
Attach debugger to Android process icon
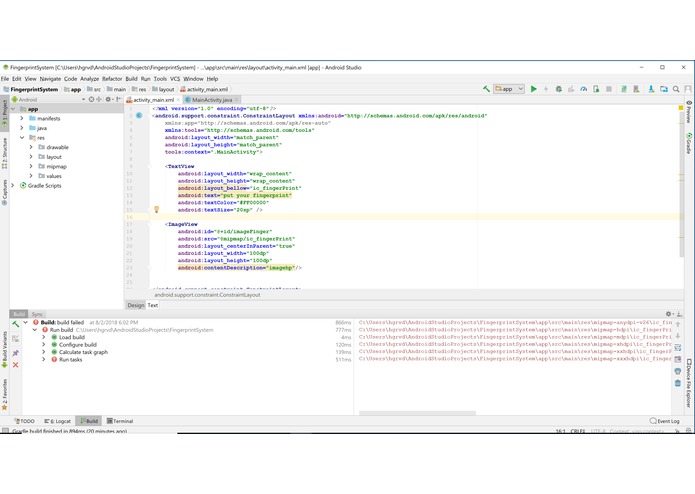coord(596,89)
